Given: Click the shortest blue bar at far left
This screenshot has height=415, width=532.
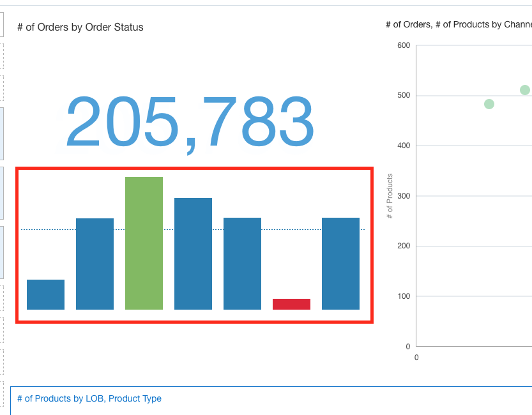Looking at the screenshot, I should tap(45, 294).
